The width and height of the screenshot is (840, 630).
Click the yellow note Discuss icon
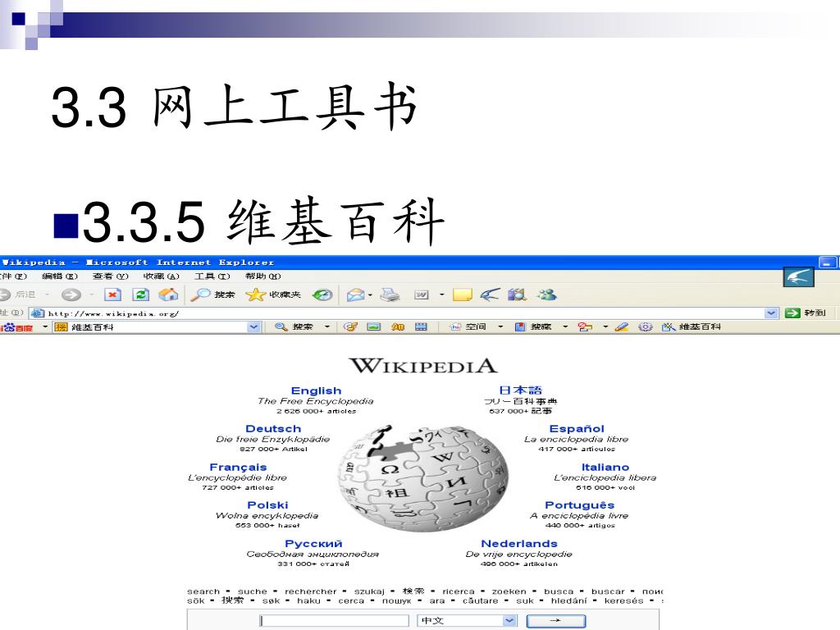[463, 294]
